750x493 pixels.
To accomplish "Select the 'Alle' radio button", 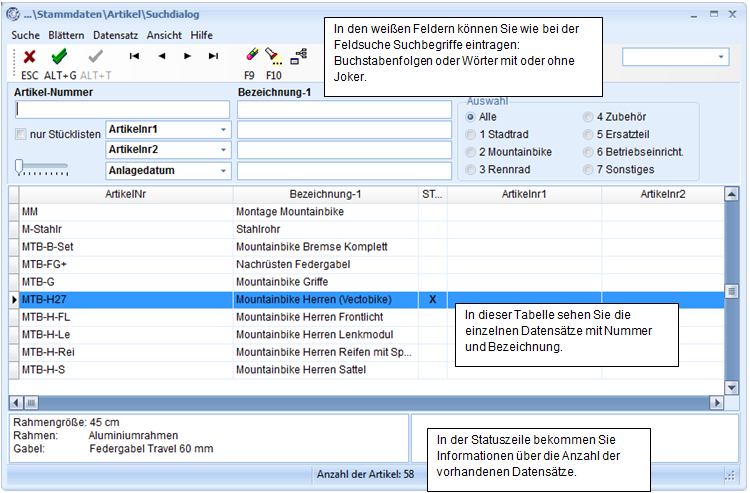I will pyautogui.click(x=471, y=117).
